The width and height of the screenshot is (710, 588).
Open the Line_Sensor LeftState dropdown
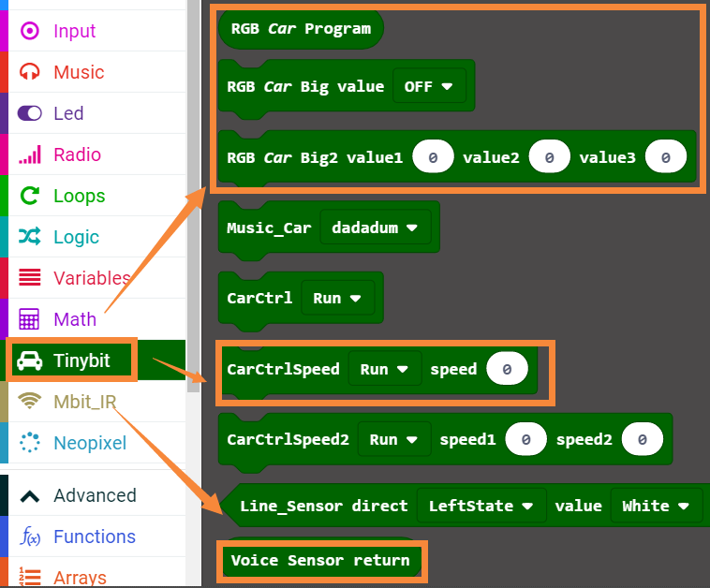pos(481,506)
